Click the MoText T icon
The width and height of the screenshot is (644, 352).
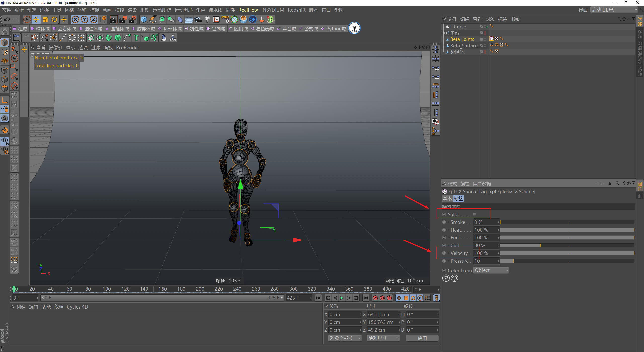tap(136, 38)
